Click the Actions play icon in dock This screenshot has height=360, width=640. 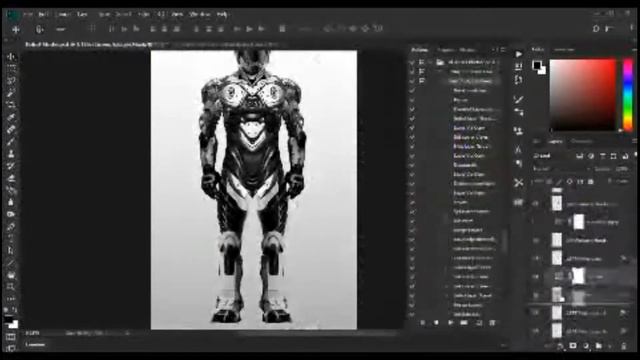518,54
